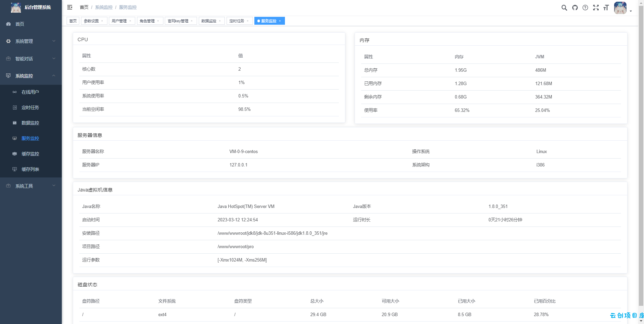Open the GitHub source icon
Screen dimensions: 644x324
point(575,8)
